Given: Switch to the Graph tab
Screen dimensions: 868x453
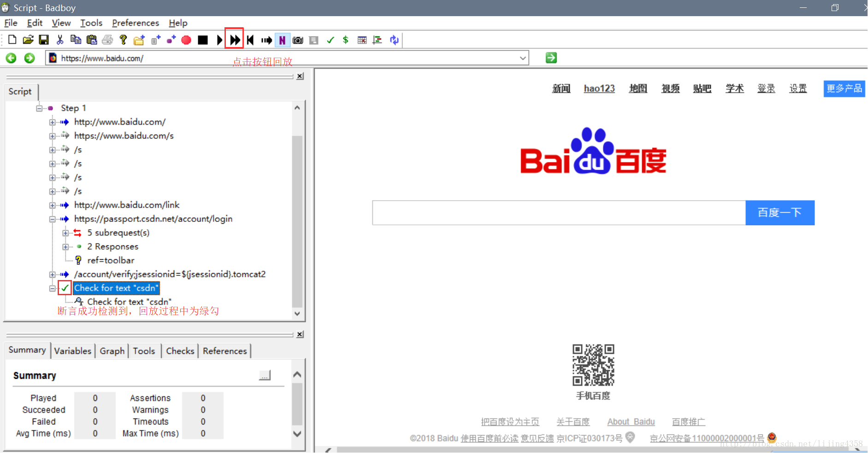Looking at the screenshot, I should (x=112, y=351).
